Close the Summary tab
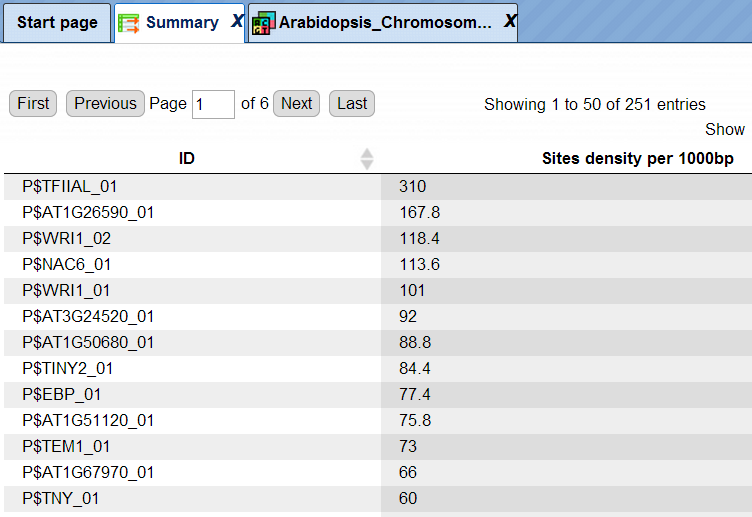The image size is (752, 517). 237,21
